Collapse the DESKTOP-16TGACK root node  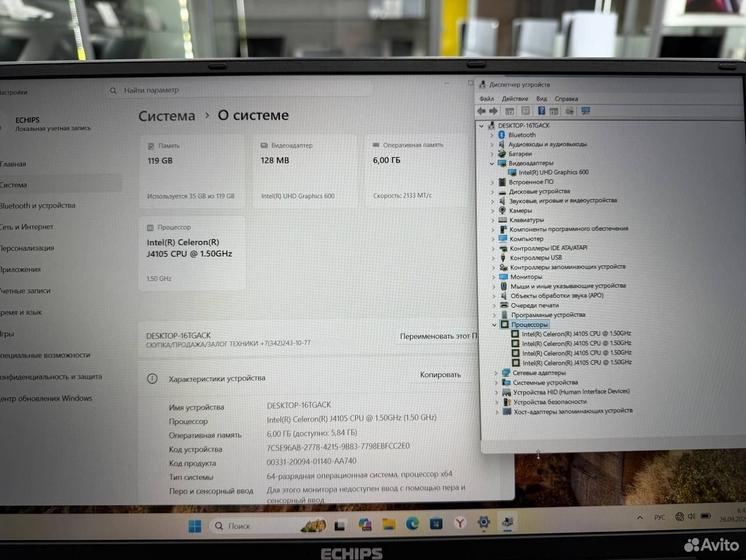481,126
